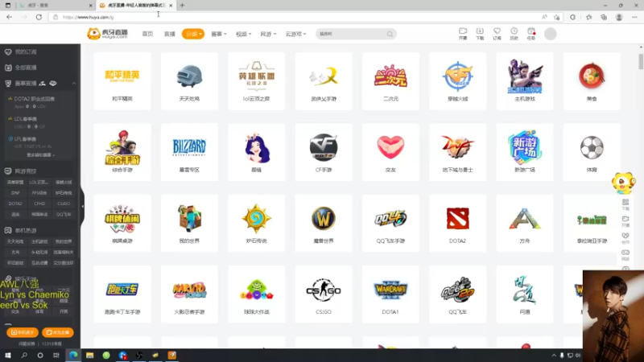The width and height of the screenshot is (644, 362).
Task: Open the 体育 soccer ball category
Action: (592, 152)
